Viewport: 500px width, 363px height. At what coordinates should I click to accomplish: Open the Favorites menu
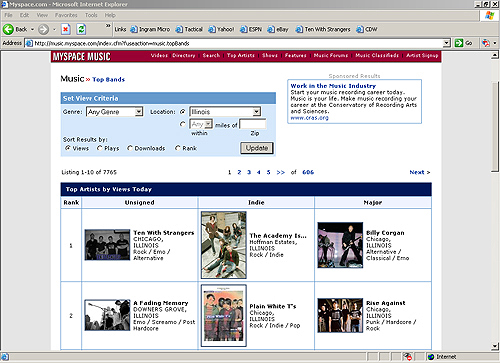coord(66,15)
